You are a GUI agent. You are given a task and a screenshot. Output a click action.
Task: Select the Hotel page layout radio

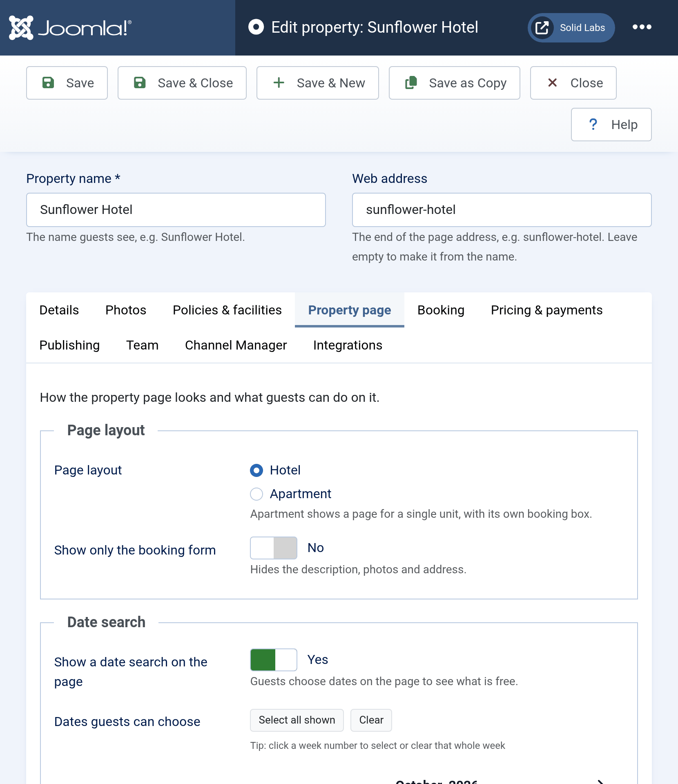click(256, 470)
